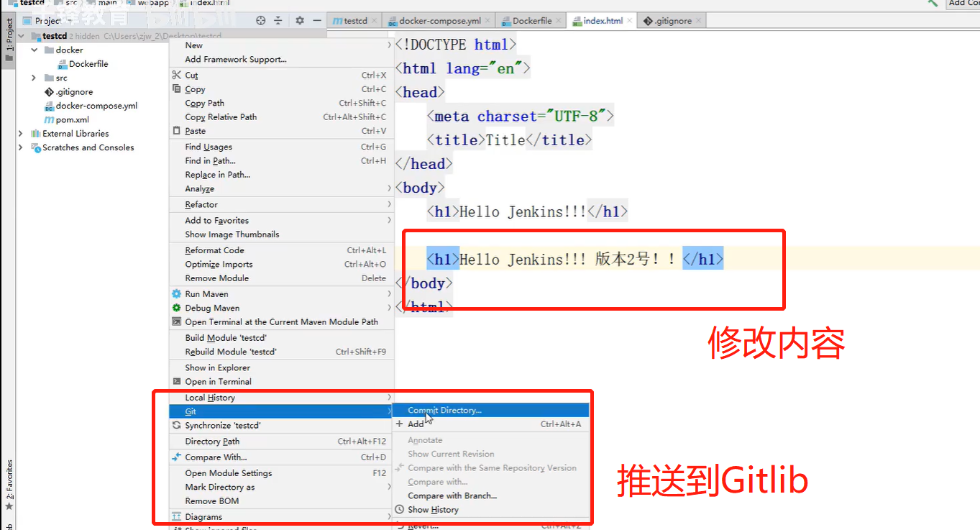Hide the Project panel with minus icon
Viewport: 980px width, 530px height.
pos(317,21)
